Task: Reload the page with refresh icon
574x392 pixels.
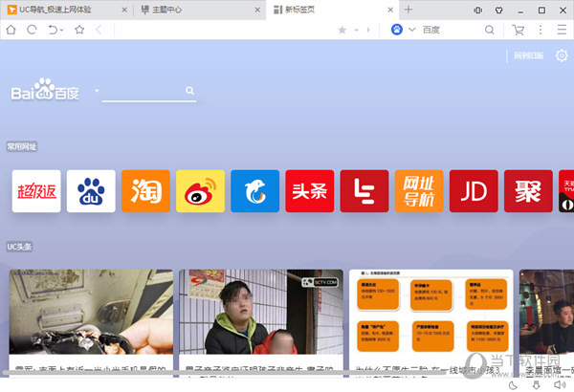Action: pos(32,30)
